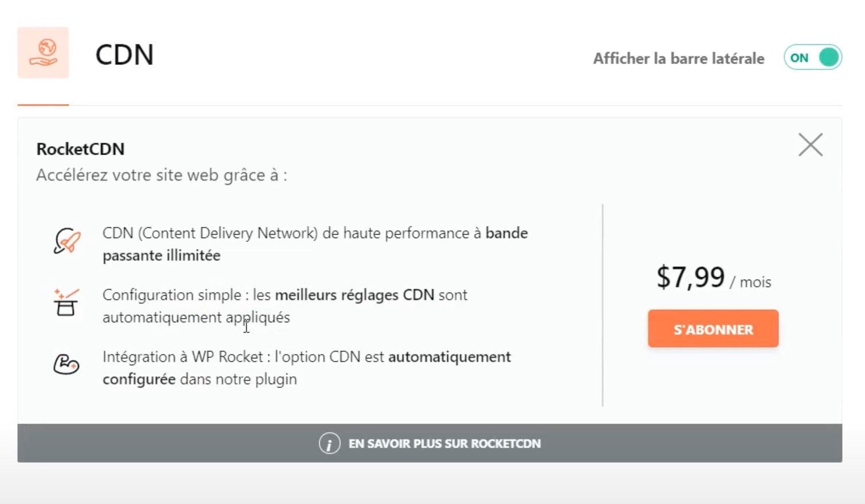865x504 pixels.
Task: Disable the Afficher la barre latérale switch
Action: point(812,57)
